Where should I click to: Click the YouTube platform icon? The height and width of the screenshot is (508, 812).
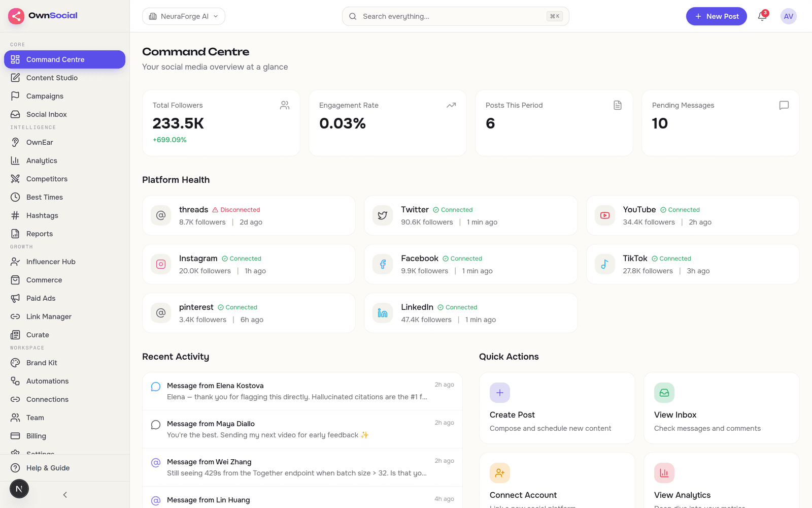coord(605,215)
